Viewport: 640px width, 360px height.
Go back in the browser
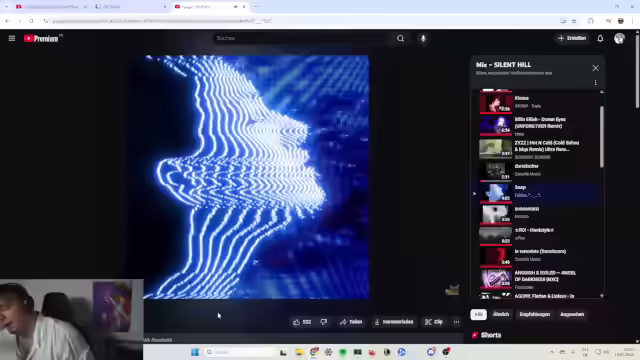[7, 21]
